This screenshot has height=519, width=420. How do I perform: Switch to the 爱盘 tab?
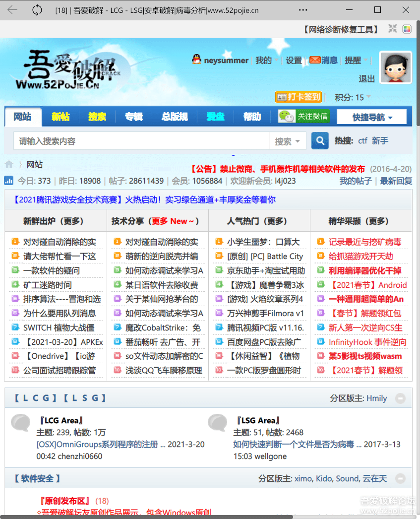(x=215, y=116)
